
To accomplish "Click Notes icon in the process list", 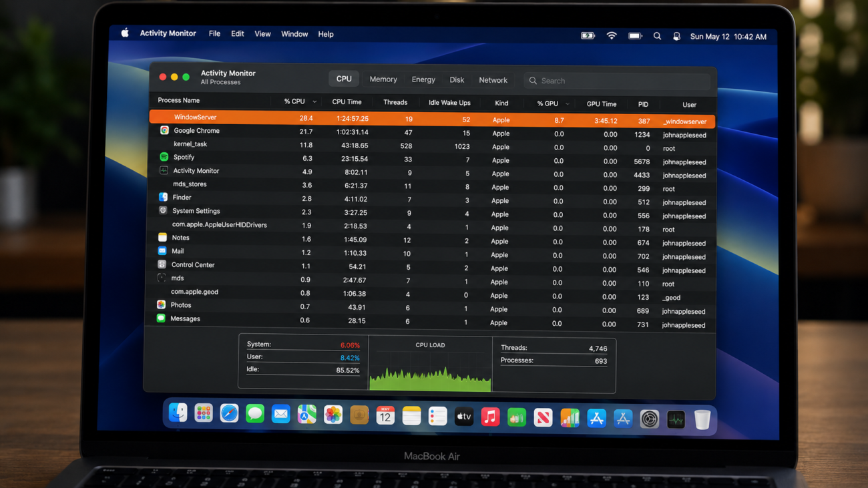I will pyautogui.click(x=162, y=237).
